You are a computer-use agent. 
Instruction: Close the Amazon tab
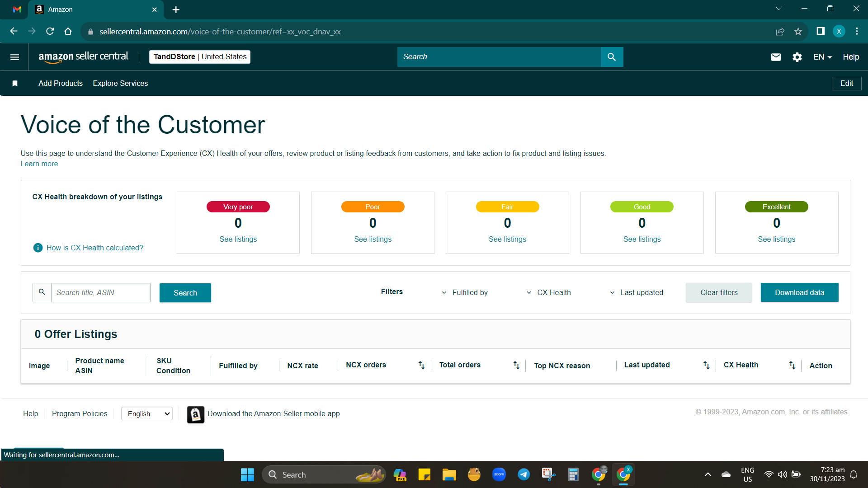tap(155, 9)
